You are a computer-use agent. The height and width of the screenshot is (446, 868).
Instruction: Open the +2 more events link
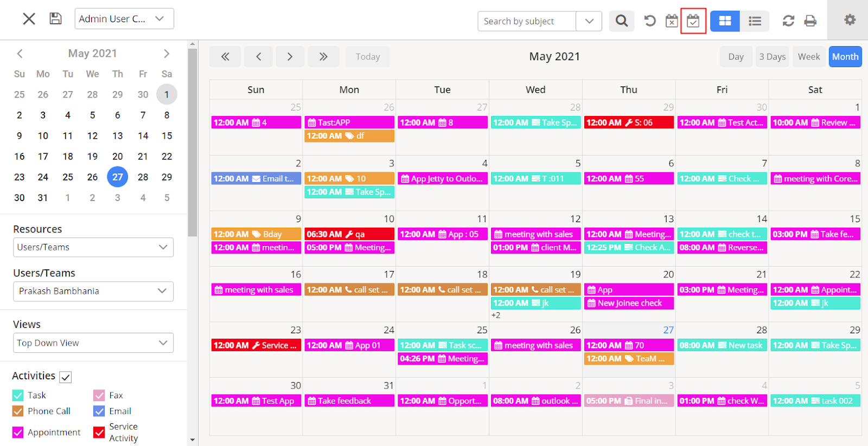coord(496,315)
